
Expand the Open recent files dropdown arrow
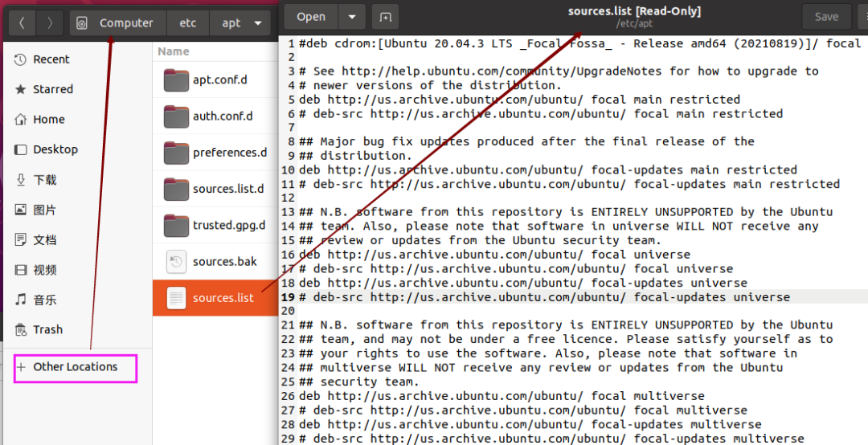tap(352, 17)
